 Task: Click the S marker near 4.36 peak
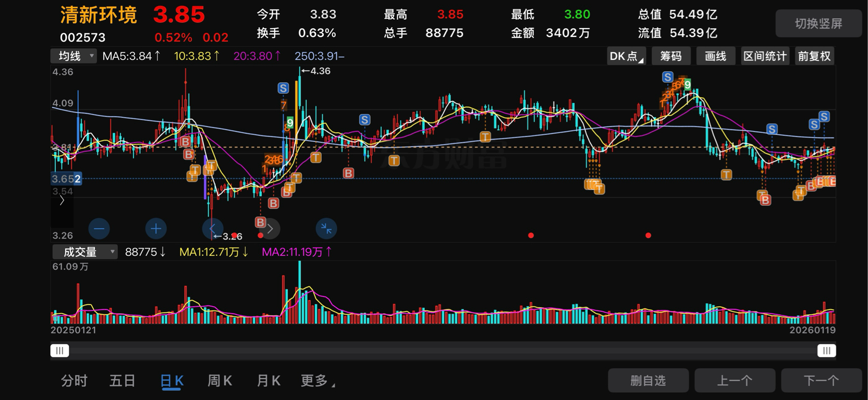(283, 88)
